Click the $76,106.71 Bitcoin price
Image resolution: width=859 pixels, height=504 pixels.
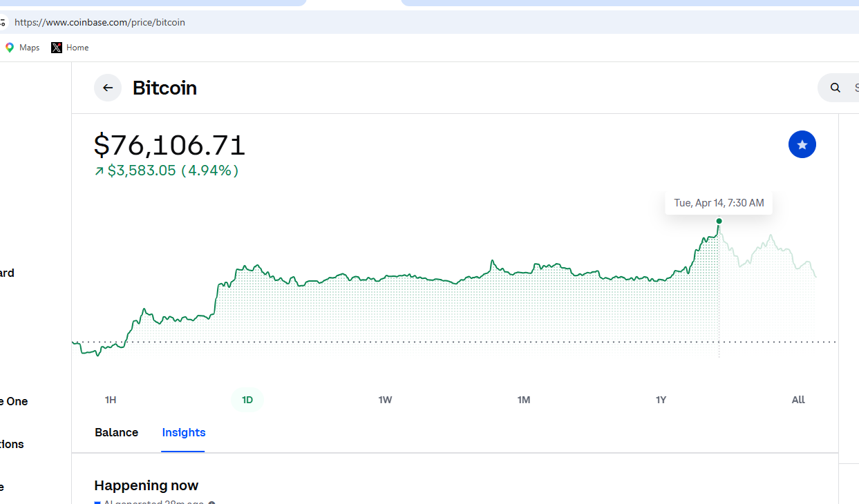click(169, 145)
